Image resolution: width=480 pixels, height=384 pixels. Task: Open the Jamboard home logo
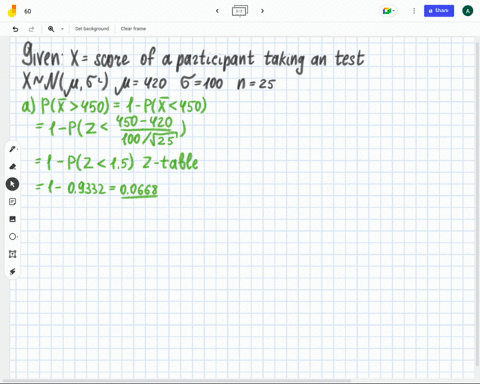click(x=12, y=11)
